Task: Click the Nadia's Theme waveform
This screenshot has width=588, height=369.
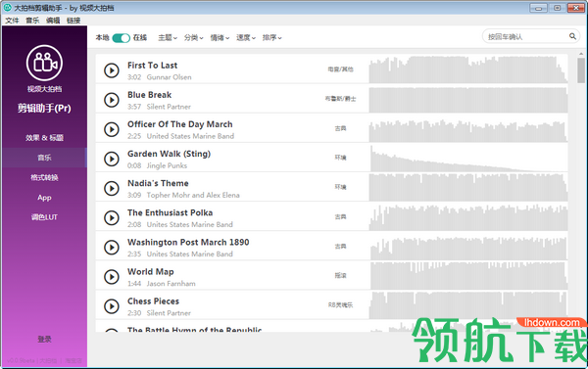Action: click(468, 188)
